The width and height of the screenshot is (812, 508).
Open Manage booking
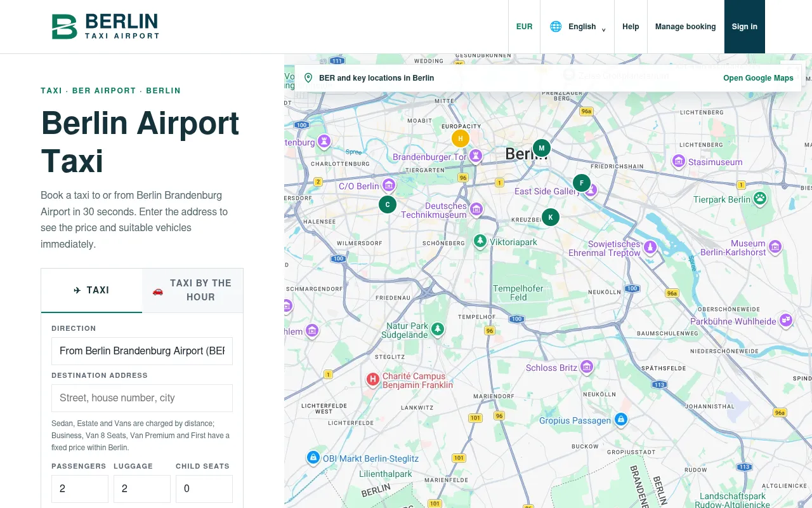pos(686,27)
